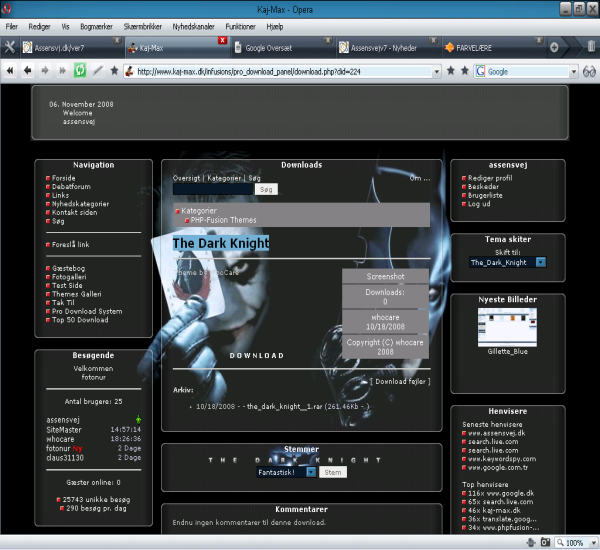Viewport: 600px width, 550px height.
Task: Click the Downloads search input field
Action: click(x=213, y=189)
